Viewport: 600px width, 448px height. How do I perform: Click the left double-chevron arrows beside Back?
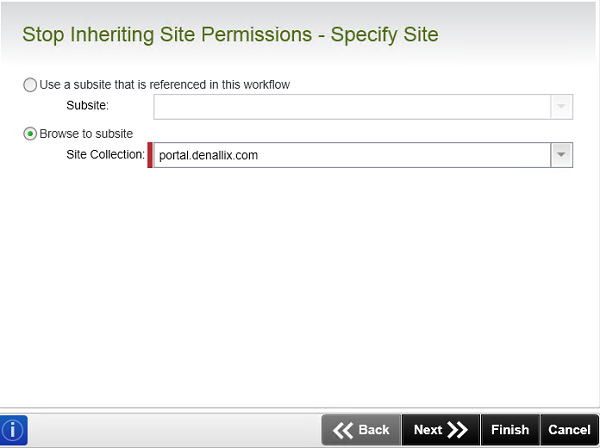tap(342, 430)
